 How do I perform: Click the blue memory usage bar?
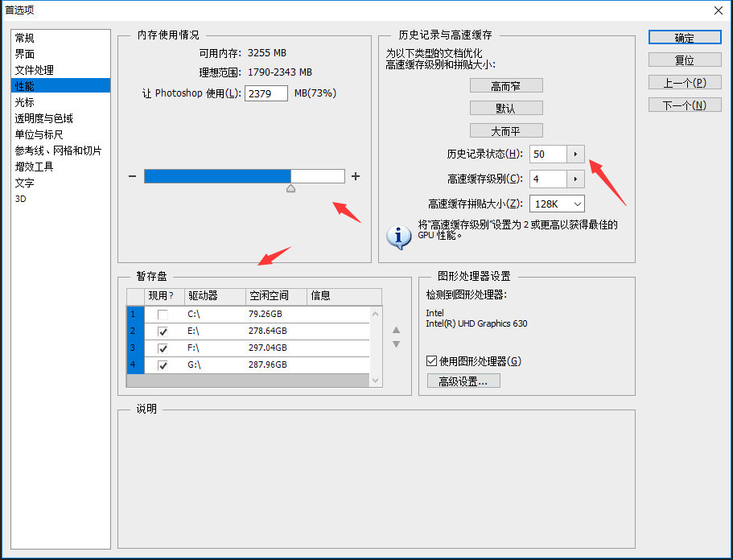tap(217, 176)
